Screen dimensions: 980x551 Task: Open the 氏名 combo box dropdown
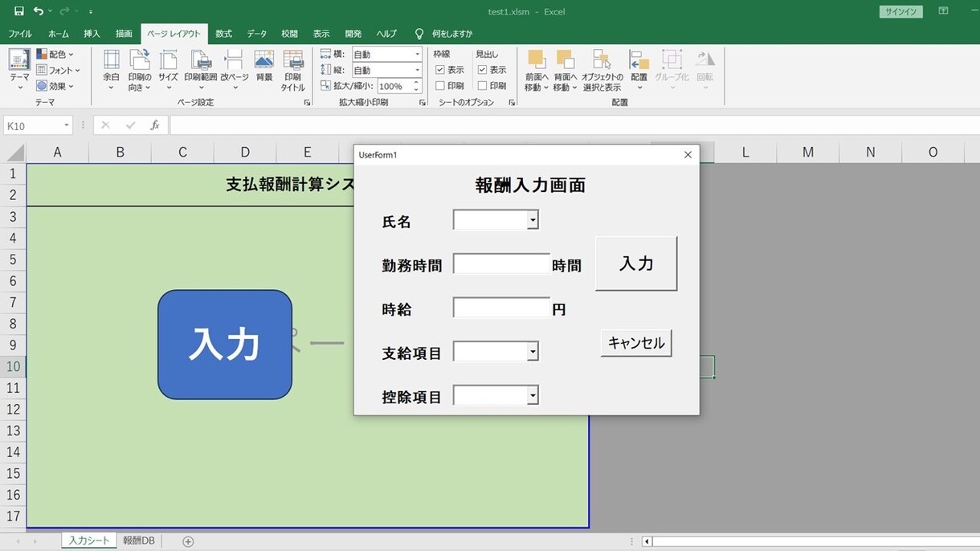coord(533,220)
